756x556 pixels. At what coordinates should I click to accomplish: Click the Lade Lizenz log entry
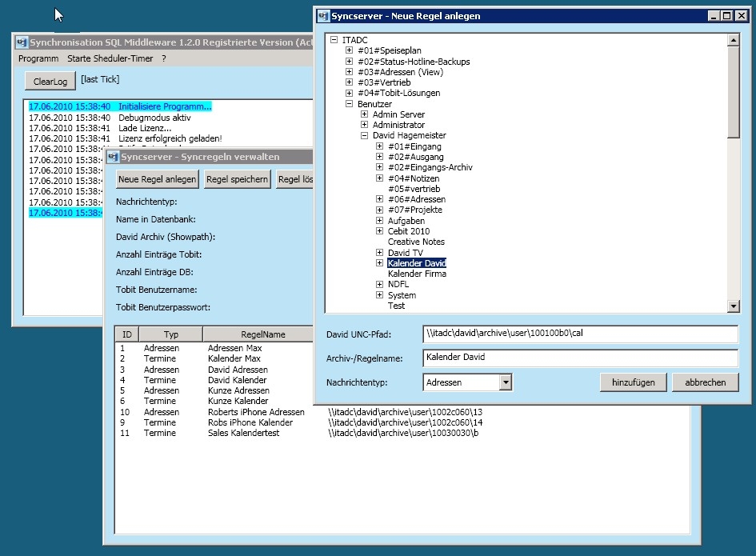pos(100,128)
